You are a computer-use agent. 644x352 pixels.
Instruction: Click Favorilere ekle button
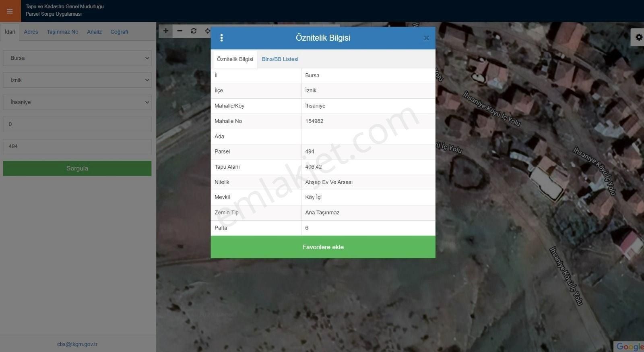point(323,247)
